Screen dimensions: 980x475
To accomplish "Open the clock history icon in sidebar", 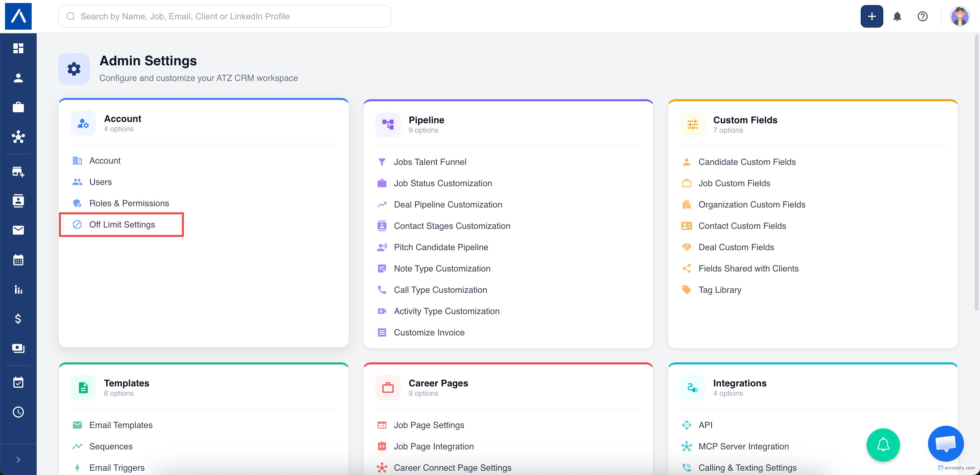I will pos(18,412).
